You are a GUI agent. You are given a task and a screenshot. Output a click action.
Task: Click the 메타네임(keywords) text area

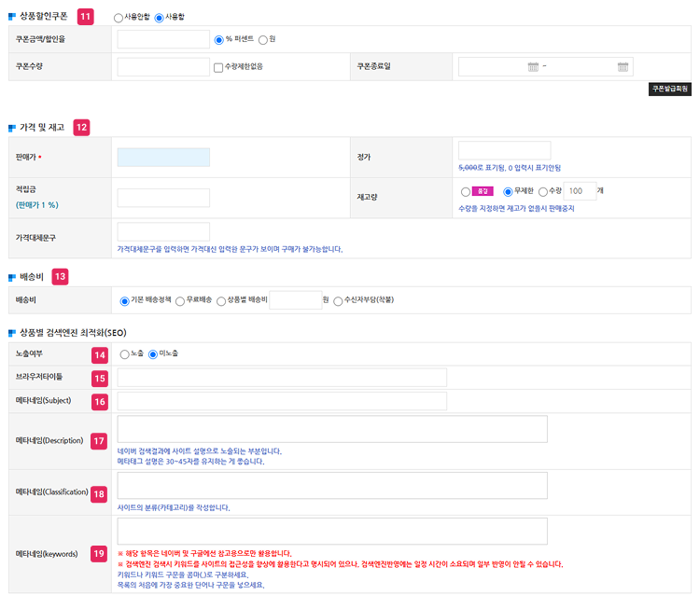(x=332, y=531)
